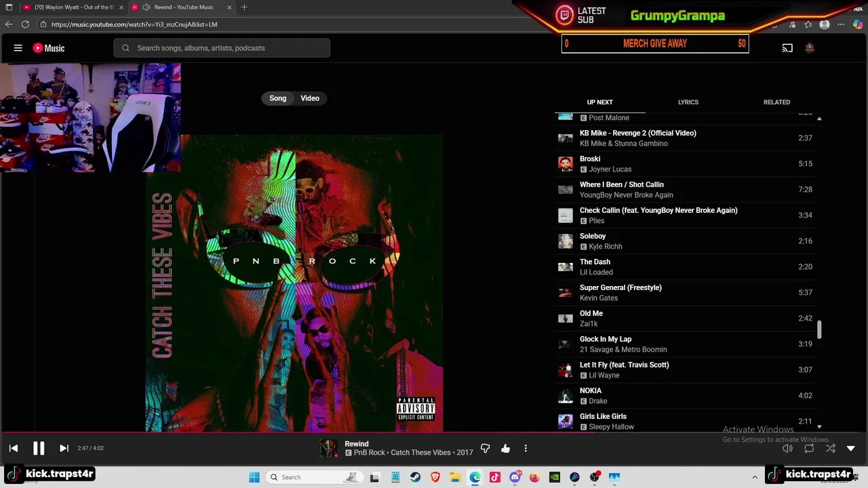The height and width of the screenshot is (488, 868).
Task: Click the Broski album thumbnail
Action: coord(565,164)
